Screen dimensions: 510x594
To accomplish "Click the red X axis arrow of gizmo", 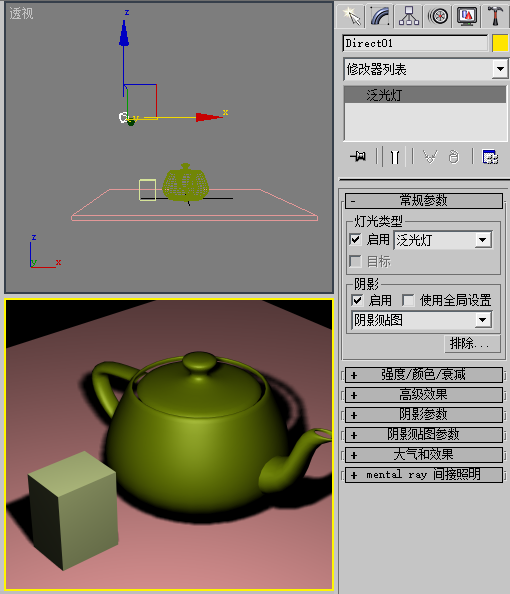I will click(208, 117).
